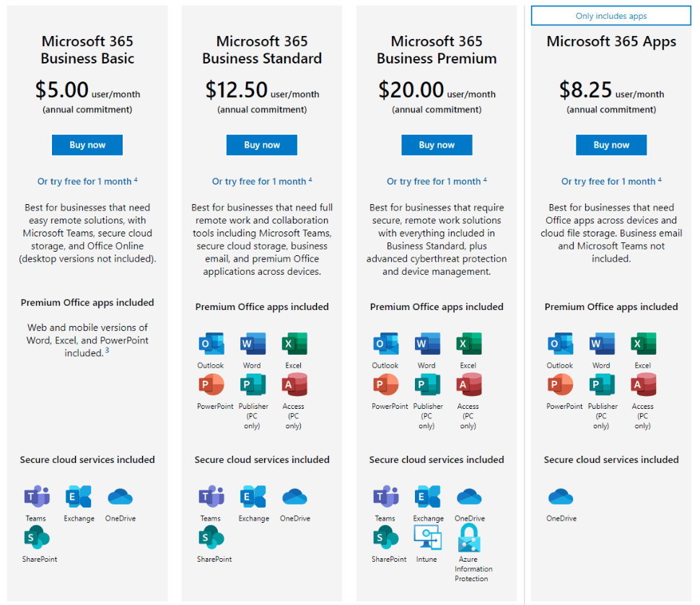Screen dimensions: 700x605
Task: Open Microsoft 365 Apps free trial link
Action: point(611,181)
